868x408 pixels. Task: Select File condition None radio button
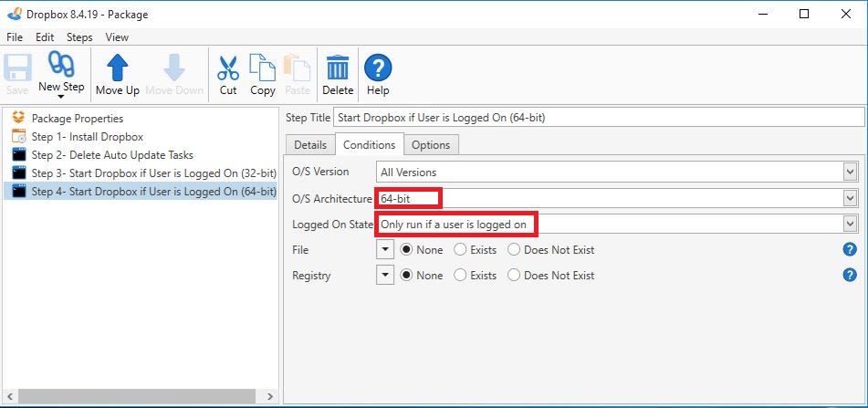[407, 250]
